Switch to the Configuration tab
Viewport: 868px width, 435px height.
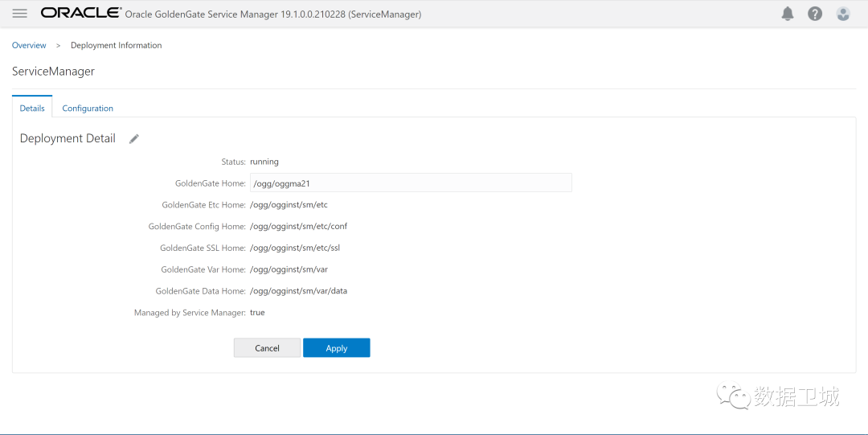click(88, 108)
